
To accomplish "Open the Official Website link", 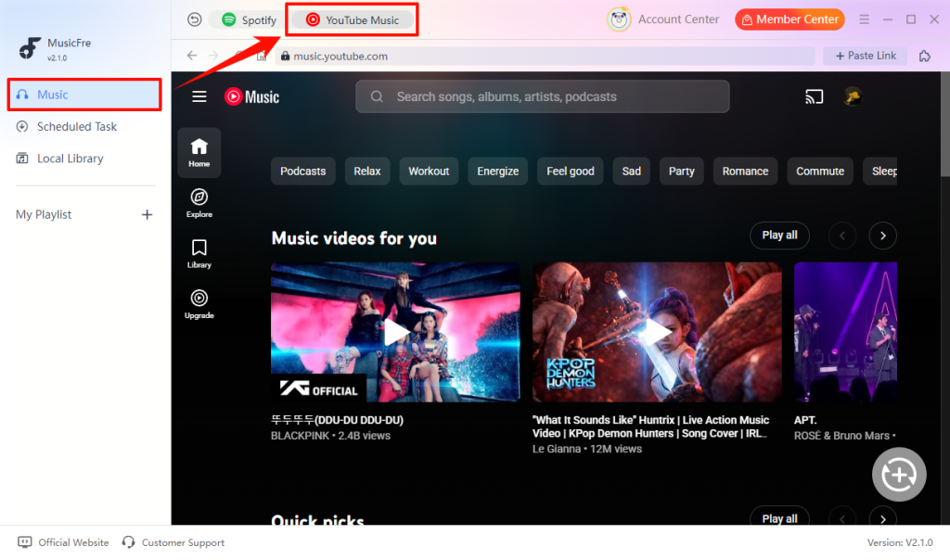I will click(x=64, y=542).
